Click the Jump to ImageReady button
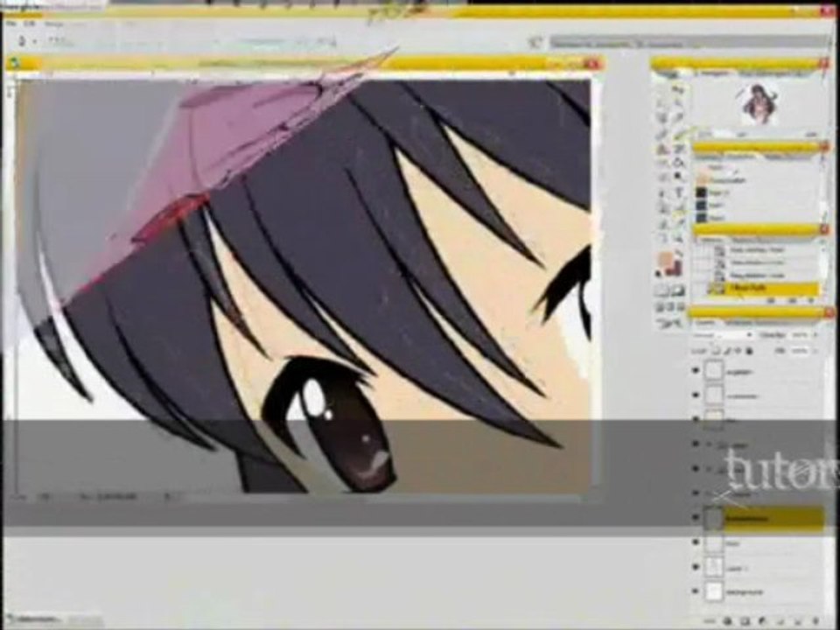This screenshot has width=840, height=630. point(671,323)
